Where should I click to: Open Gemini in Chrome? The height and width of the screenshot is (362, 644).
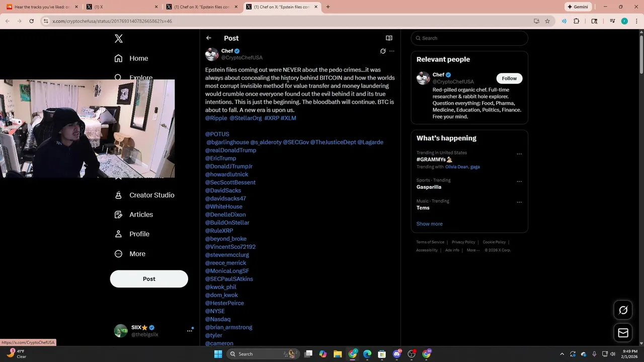pos(578,7)
